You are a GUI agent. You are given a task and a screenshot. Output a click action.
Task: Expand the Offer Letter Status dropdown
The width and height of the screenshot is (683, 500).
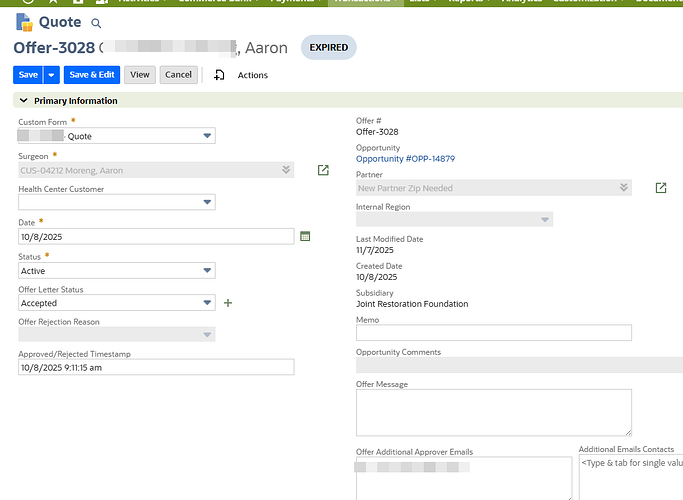point(207,303)
